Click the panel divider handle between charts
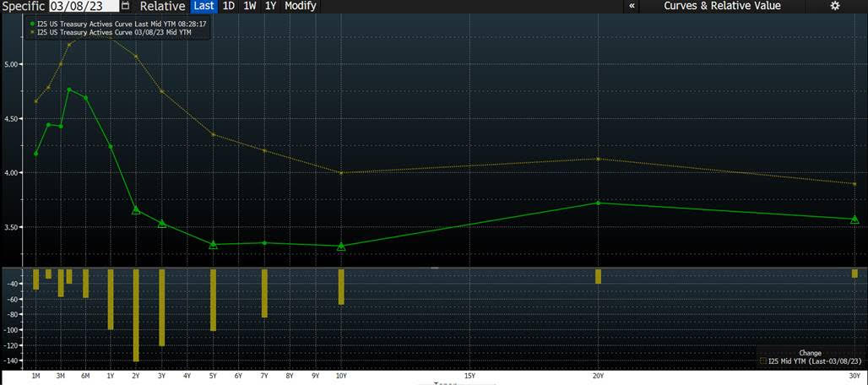 (x=435, y=268)
